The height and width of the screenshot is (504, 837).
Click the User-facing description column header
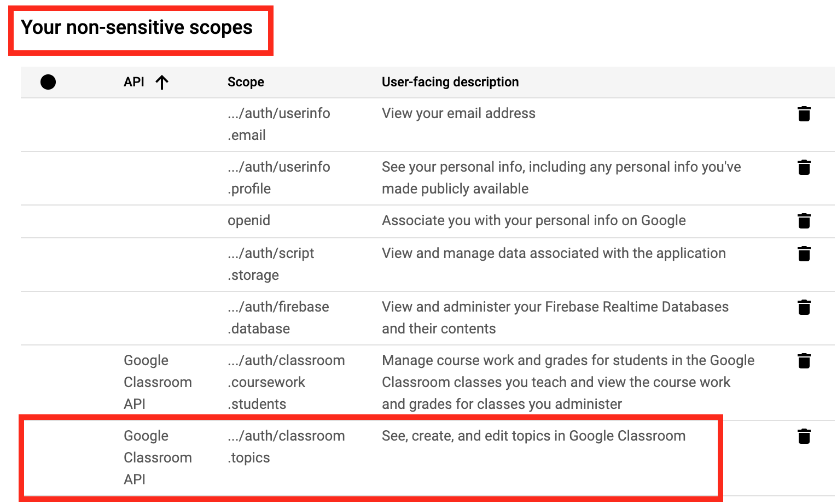450,82
